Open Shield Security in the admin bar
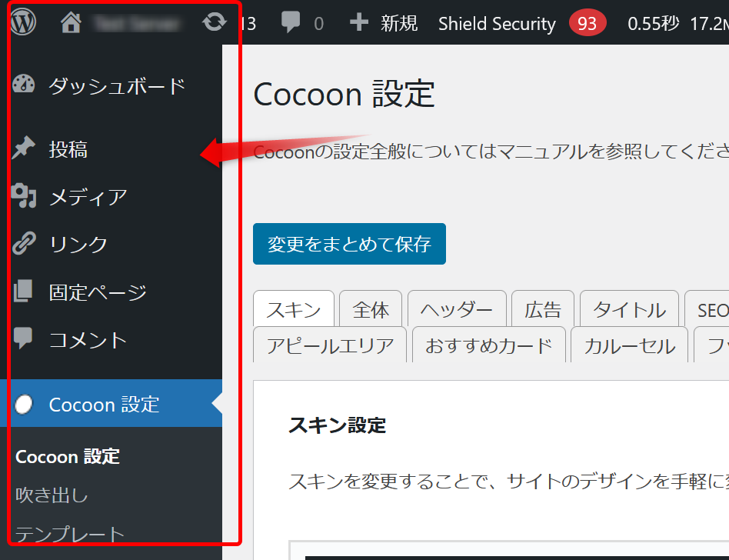729x560 pixels. point(497,23)
